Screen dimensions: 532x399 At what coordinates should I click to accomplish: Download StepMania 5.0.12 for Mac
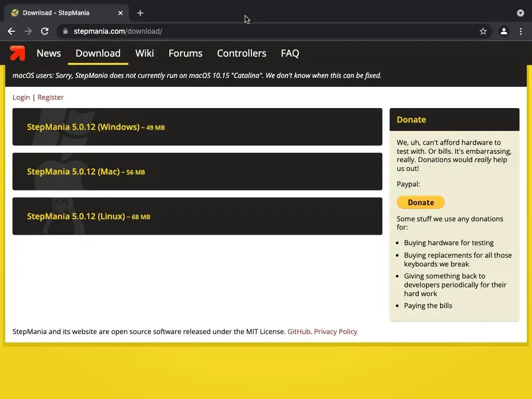(197, 171)
